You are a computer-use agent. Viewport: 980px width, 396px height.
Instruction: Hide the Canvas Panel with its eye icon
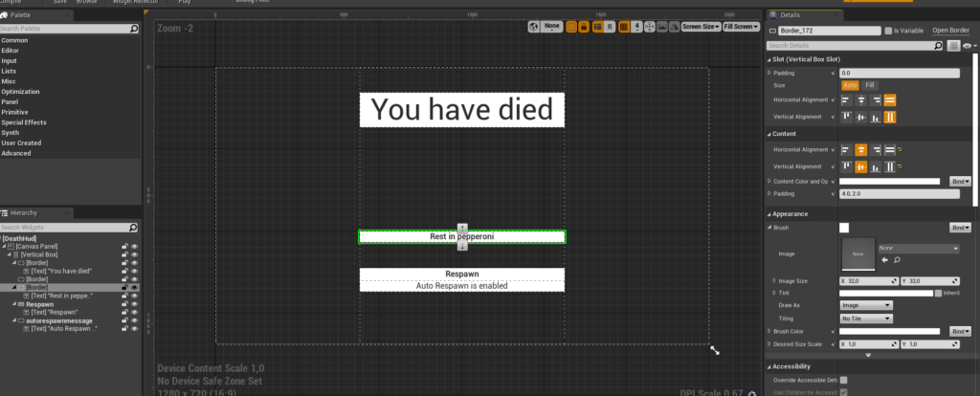coord(134,247)
